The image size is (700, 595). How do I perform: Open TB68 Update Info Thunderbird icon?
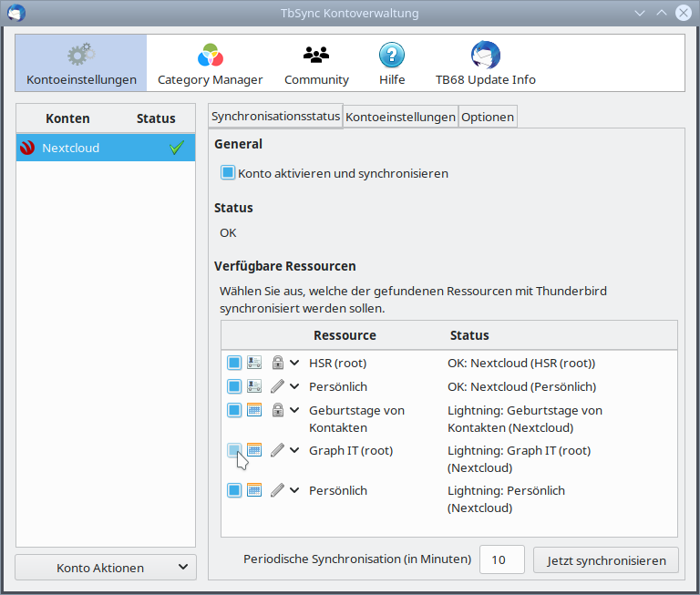(x=485, y=56)
